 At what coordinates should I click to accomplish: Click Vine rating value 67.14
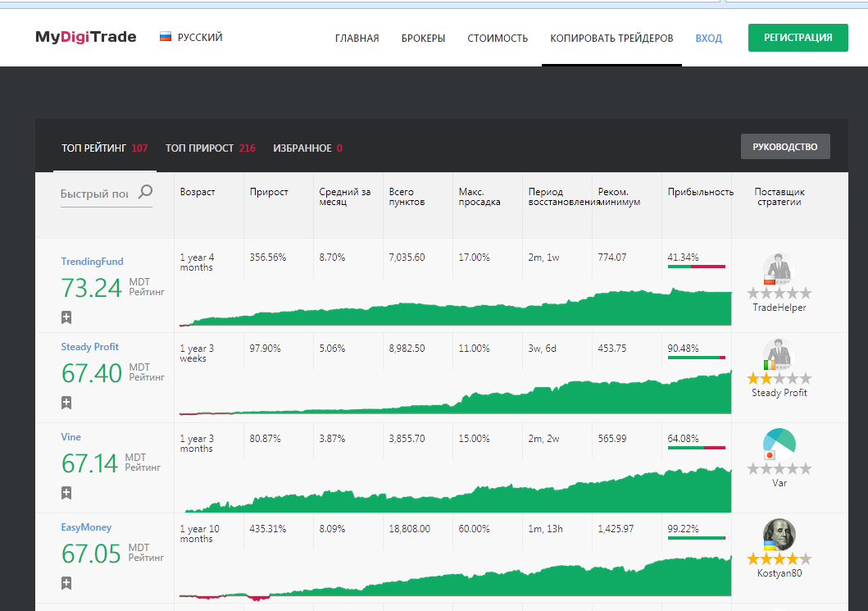[89, 463]
